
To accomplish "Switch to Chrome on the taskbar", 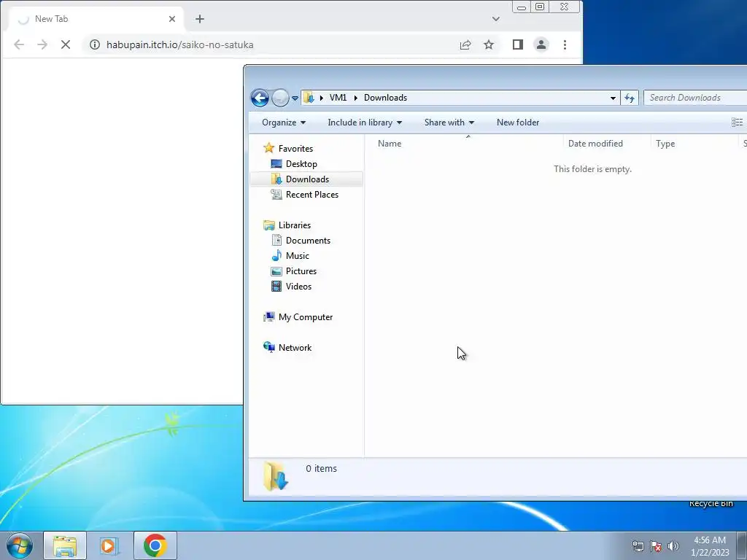I will [x=155, y=545].
